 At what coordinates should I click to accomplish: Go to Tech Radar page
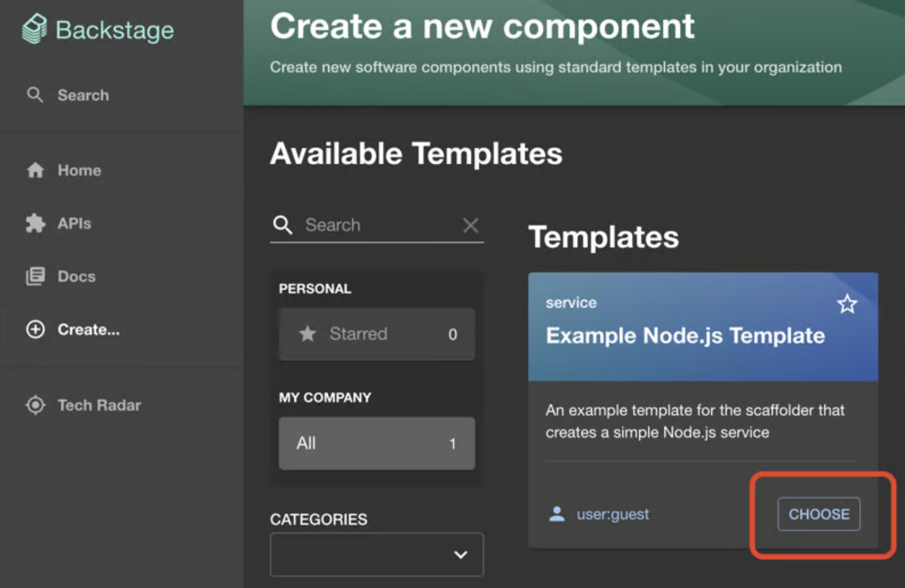pos(99,405)
